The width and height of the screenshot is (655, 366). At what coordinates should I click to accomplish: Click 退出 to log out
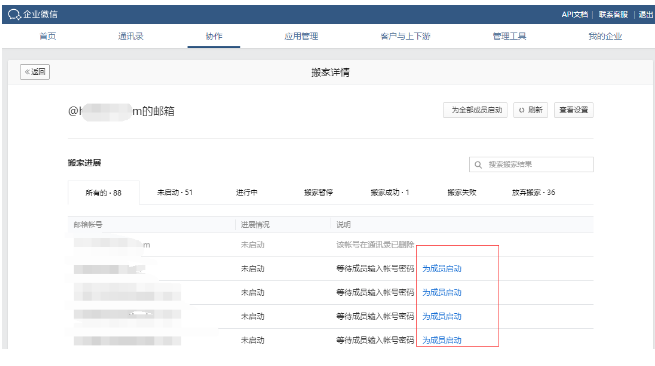tap(645, 15)
